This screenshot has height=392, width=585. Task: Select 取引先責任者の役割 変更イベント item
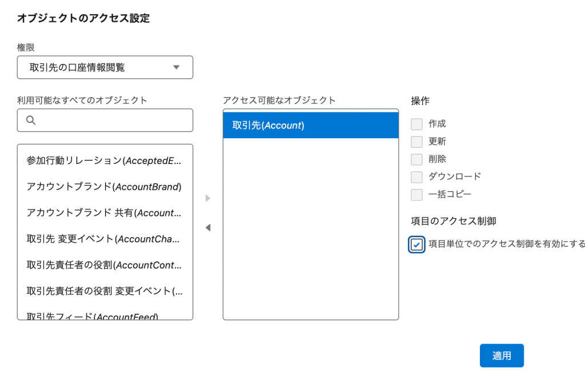click(105, 291)
